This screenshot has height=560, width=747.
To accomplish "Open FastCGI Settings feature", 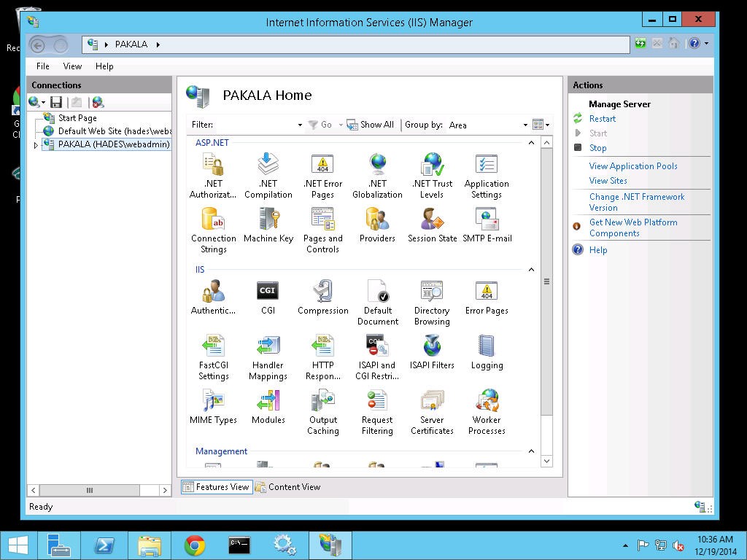I will coord(213,357).
